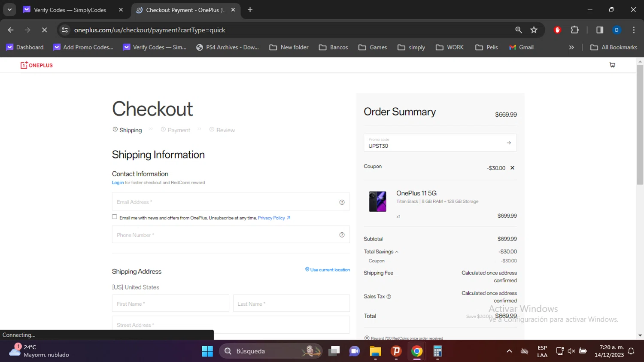
Task: Bookmark this page with the star icon
Action: [534, 30]
